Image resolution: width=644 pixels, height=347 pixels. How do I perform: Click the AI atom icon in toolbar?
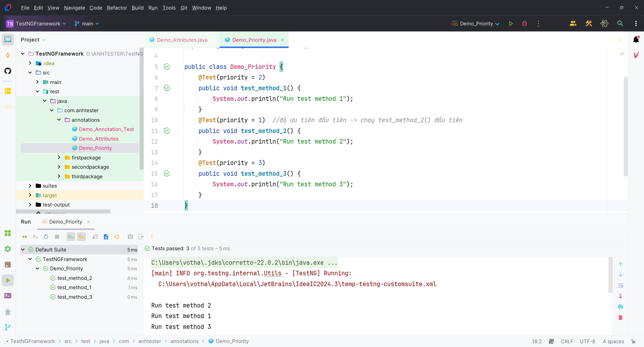pyautogui.click(x=604, y=24)
